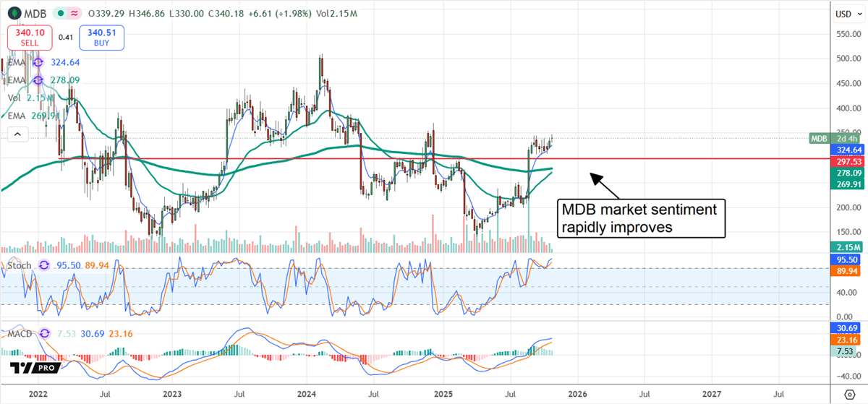
Task: Click the MongoDB leaf logo next to MDB
Action: [13, 13]
